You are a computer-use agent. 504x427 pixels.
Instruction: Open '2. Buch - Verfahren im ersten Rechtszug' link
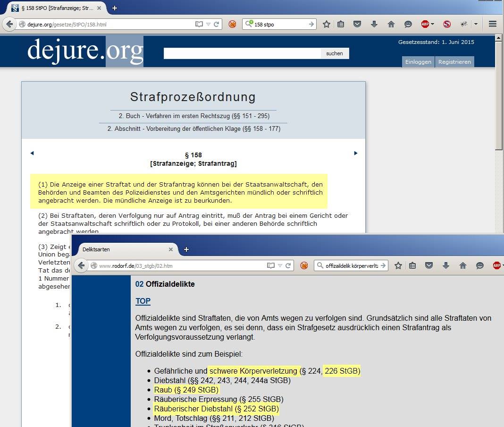click(194, 116)
